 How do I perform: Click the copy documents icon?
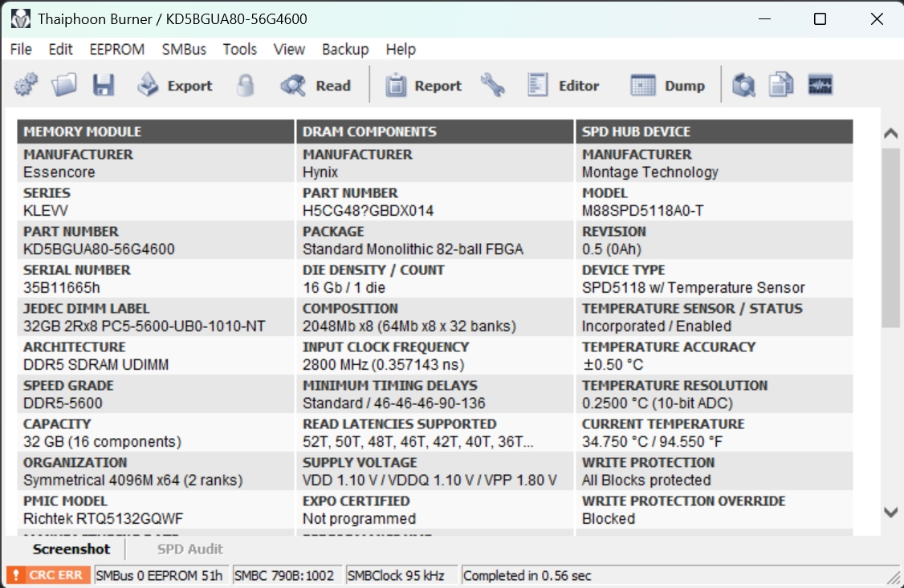[781, 85]
